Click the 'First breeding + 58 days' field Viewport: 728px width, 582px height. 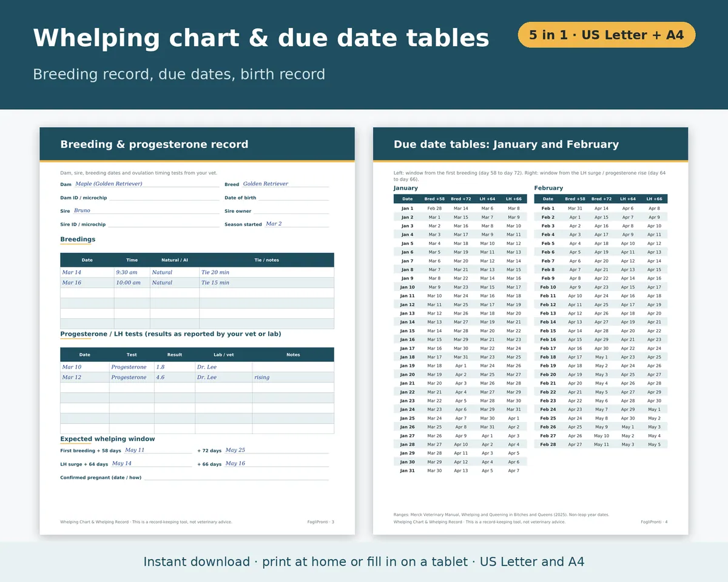point(158,450)
